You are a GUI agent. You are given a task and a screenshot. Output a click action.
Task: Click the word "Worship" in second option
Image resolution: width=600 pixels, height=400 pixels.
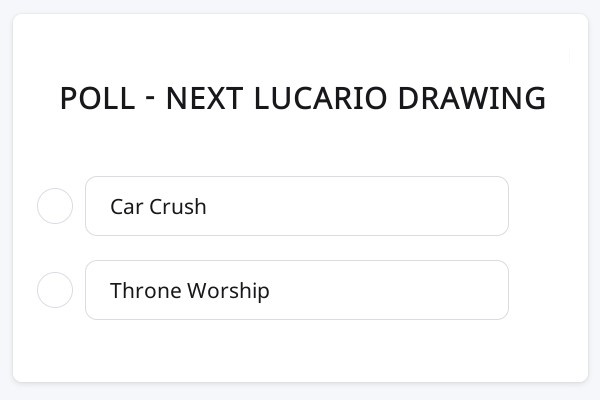pyautogui.click(x=228, y=291)
